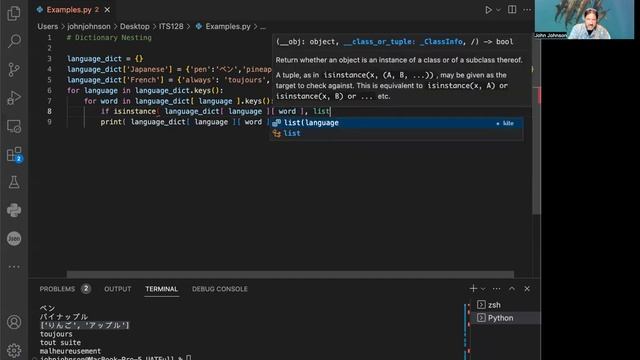Accept the list(language suggestion

396,123
